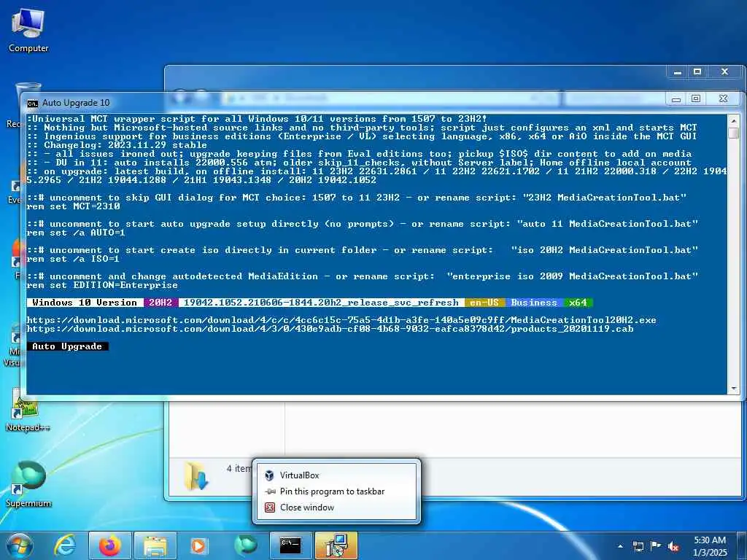Launch Internet Explorer from the taskbar
The height and width of the screenshot is (560, 747).
64,545
